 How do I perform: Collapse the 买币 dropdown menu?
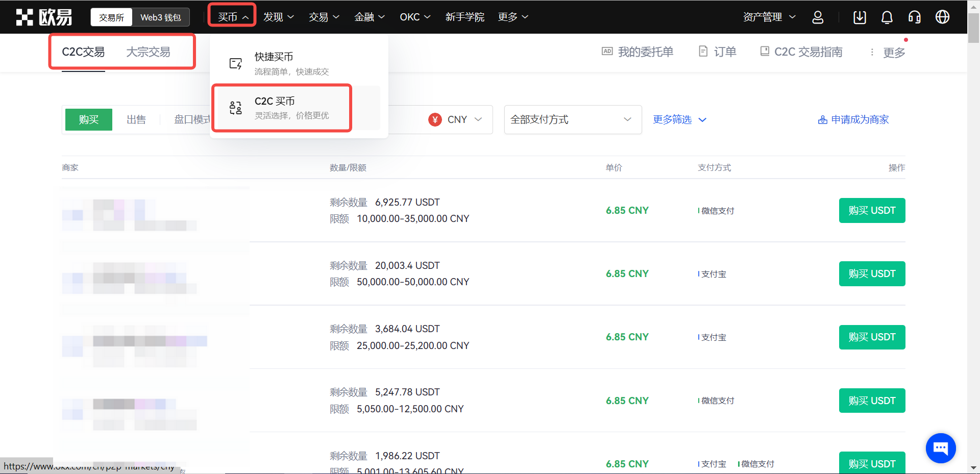(x=233, y=17)
